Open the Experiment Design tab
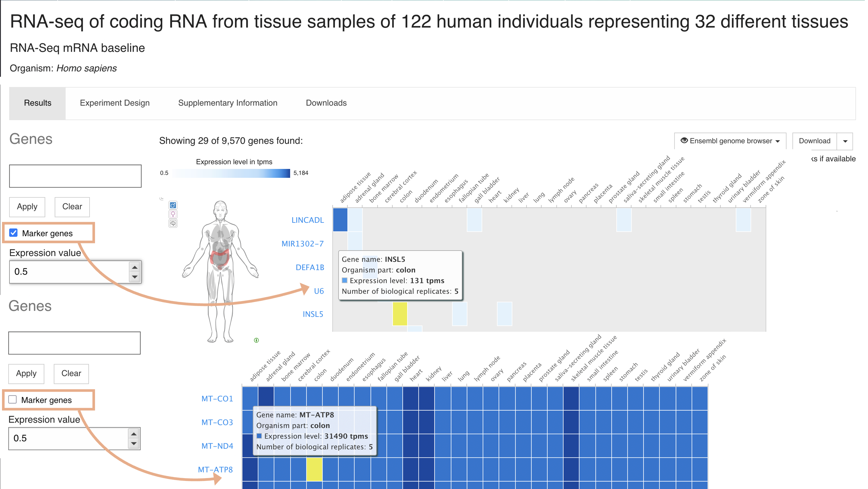Screen dimensions: 868x489 tap(115, 103)
